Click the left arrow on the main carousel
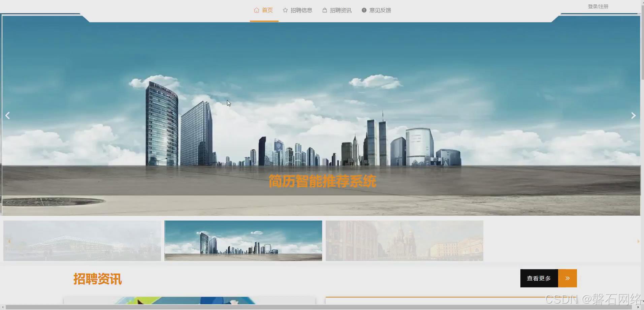 (8, 115)
